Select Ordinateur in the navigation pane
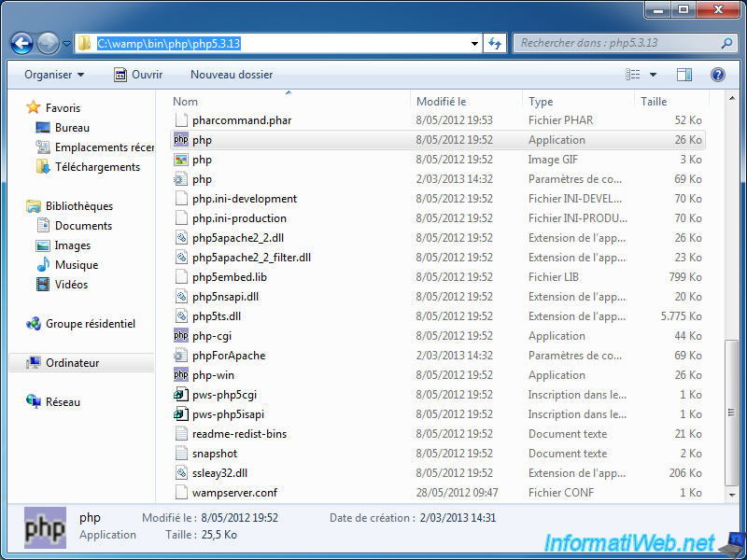This screenshot has height=560, width=747. [81, 363]
